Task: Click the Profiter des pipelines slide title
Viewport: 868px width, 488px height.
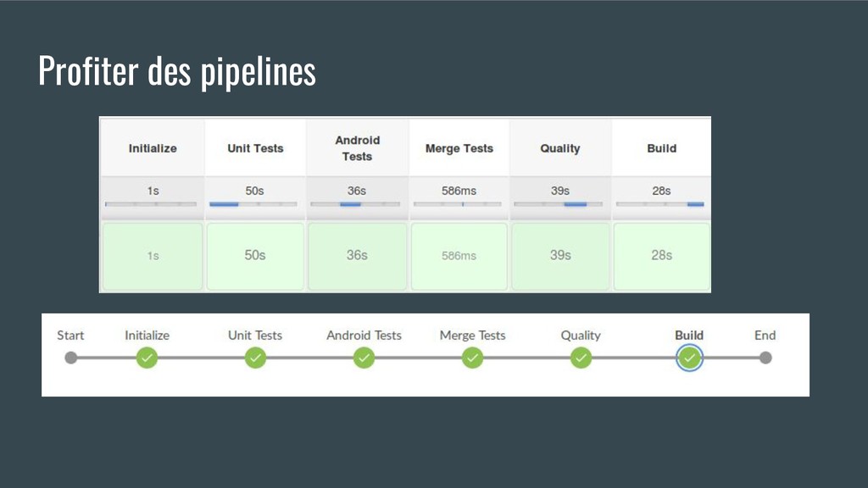Action: pos(177,71)
